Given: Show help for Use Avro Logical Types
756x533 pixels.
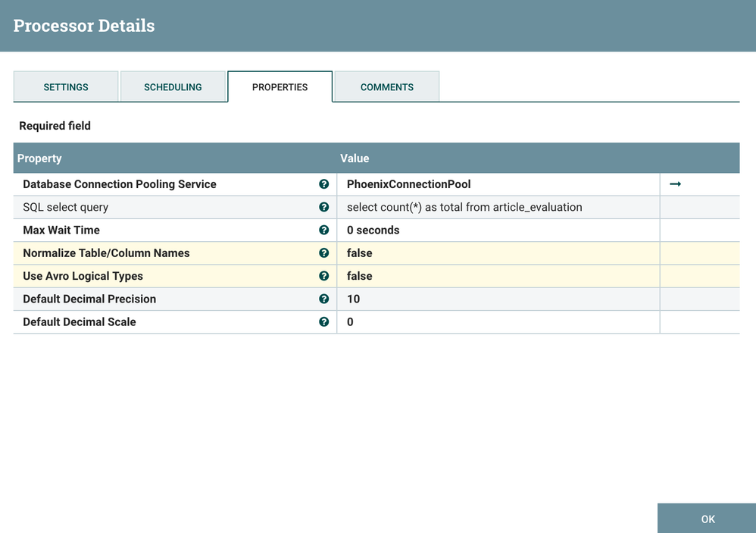Looking at the screenshot, I should coord(324,276).
